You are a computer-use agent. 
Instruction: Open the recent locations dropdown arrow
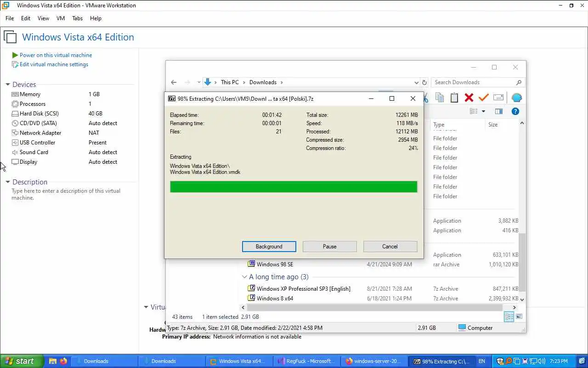(x=199, y=82)
